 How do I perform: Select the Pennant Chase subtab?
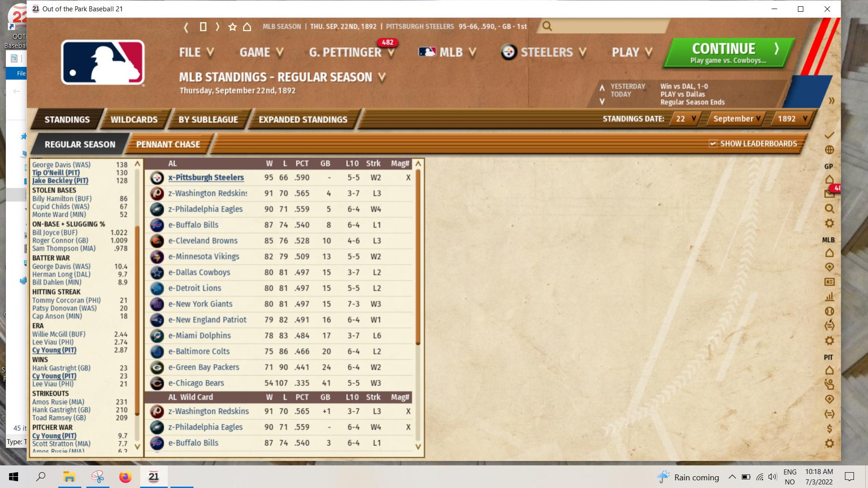[168, 145]
